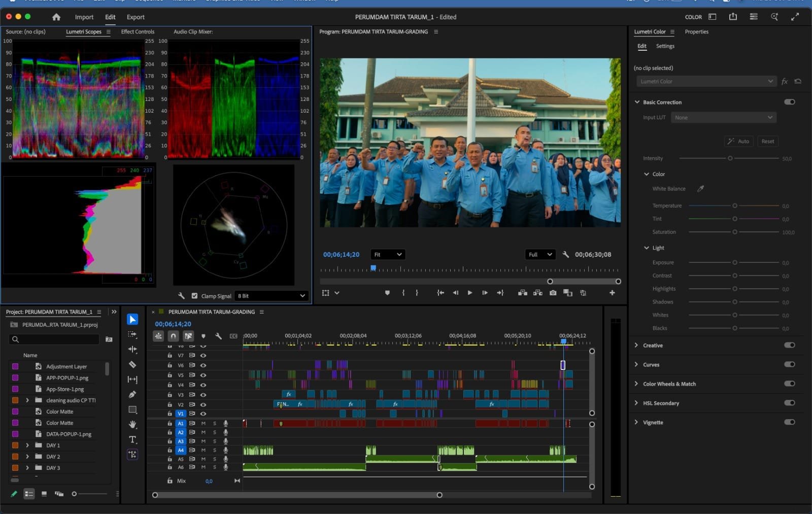This screenshot has height=514, width=812.
Task: Collapse the Basic Correction section
Action: point(637,102)
